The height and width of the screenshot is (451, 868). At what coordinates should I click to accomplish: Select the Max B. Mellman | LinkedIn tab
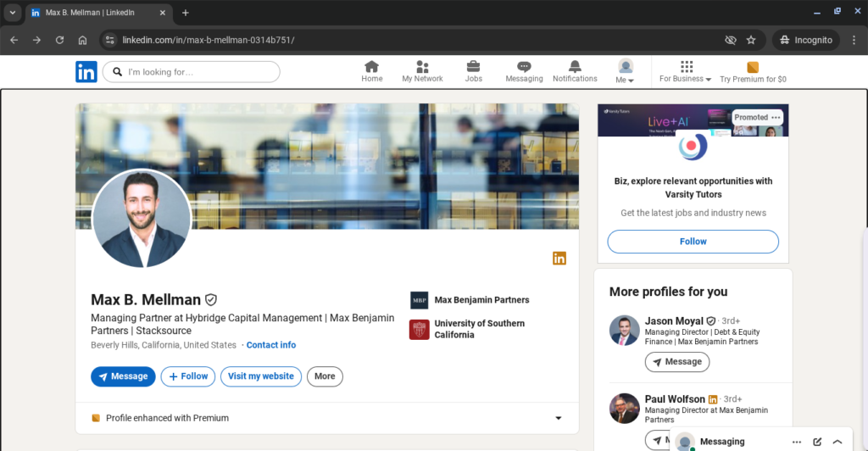click(98, 12)
